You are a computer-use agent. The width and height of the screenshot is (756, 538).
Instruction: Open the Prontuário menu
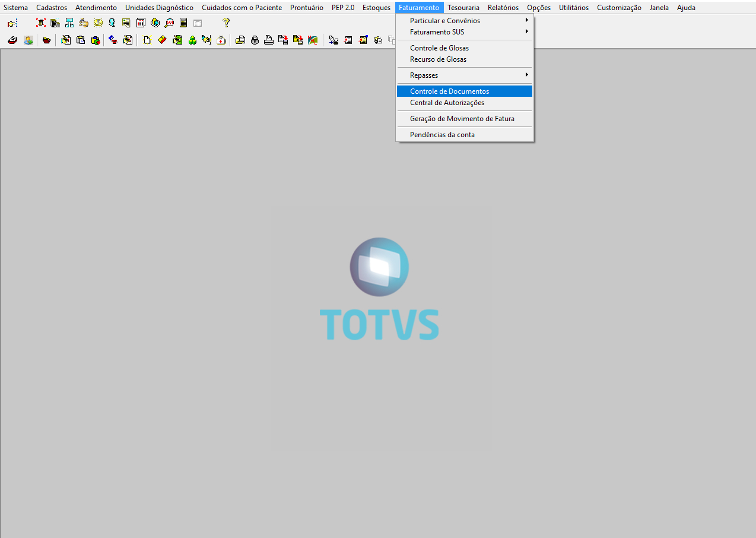point(307,8)
